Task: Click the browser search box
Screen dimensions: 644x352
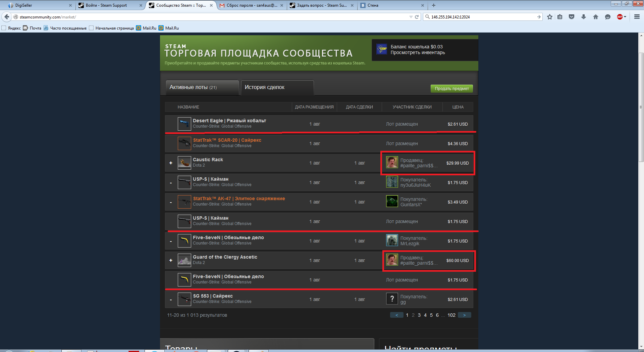Action: coord(483,17)
